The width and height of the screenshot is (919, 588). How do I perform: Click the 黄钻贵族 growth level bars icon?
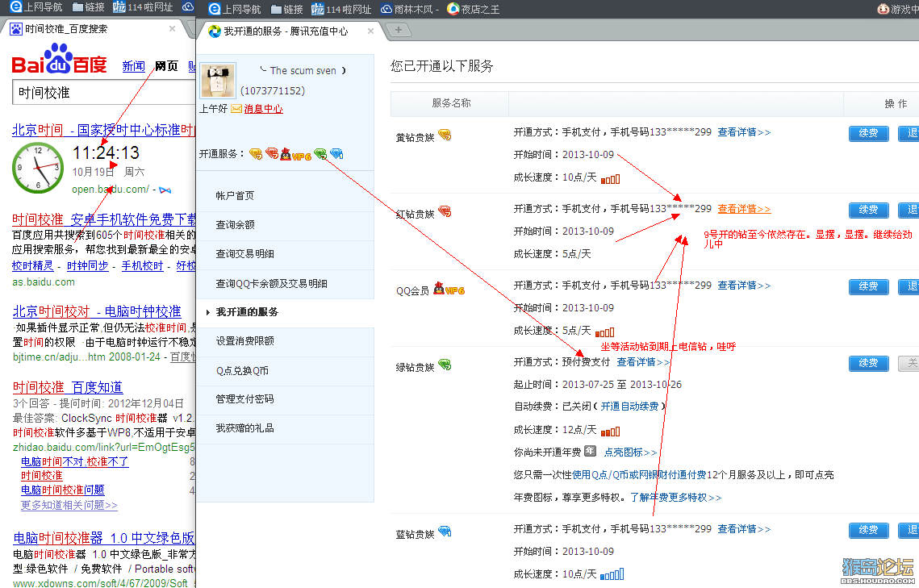click(610, 178)
